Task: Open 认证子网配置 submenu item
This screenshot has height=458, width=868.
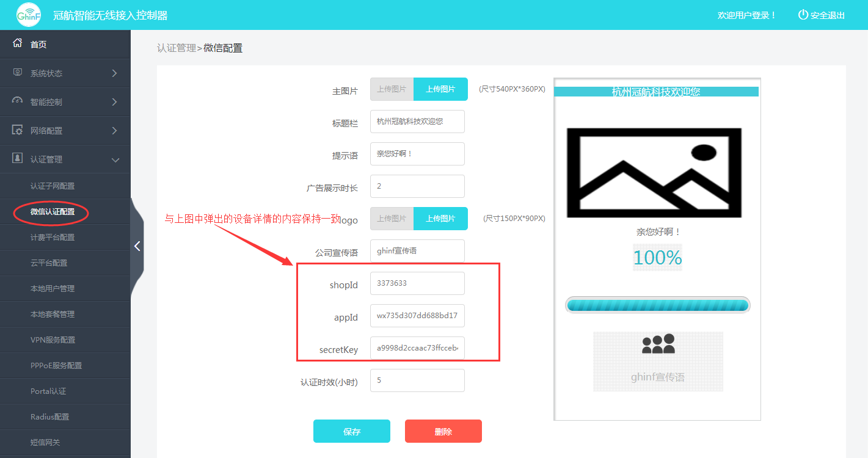Action: point(53,186)
